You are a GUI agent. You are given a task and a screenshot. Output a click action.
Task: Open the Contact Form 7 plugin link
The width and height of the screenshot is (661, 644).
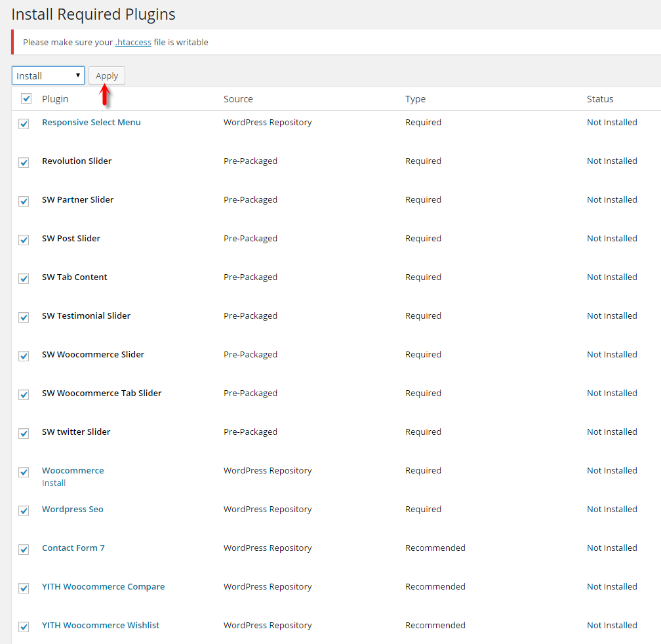[73, 548]
